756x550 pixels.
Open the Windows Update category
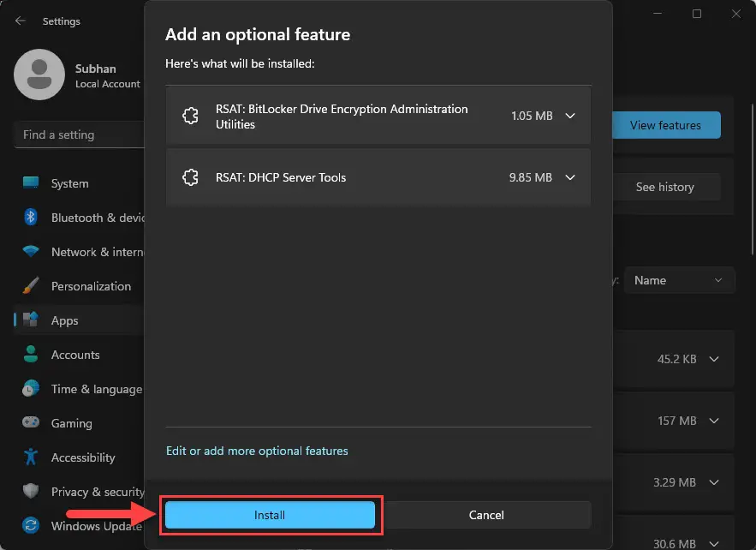coord(79,526)
